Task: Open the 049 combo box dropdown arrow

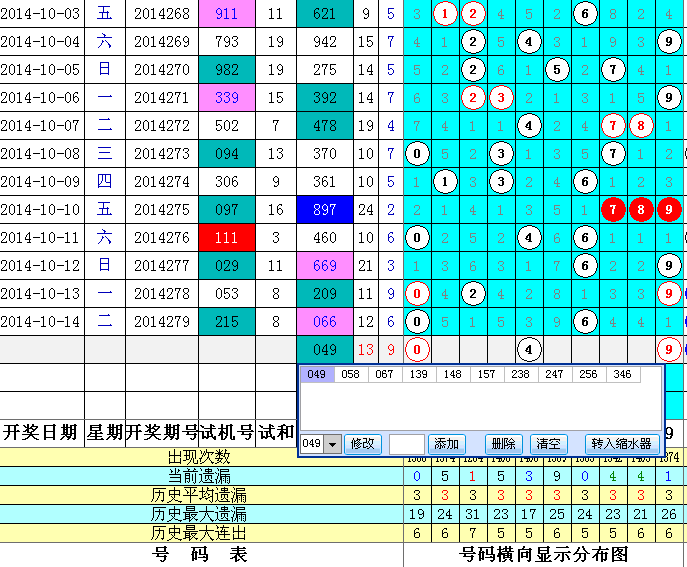Action: (x=333, y=444)
